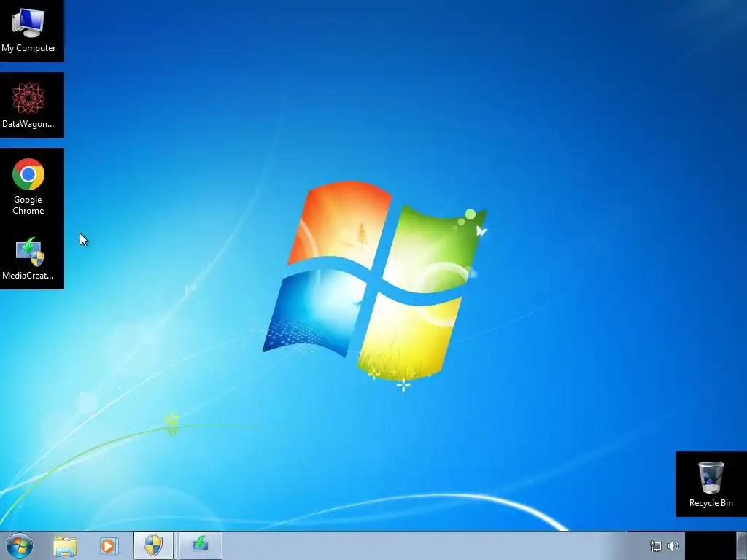This screenshot has height=560, width=747.
Task: Open the volume speaker tray icon
Action: pos(673,546)
